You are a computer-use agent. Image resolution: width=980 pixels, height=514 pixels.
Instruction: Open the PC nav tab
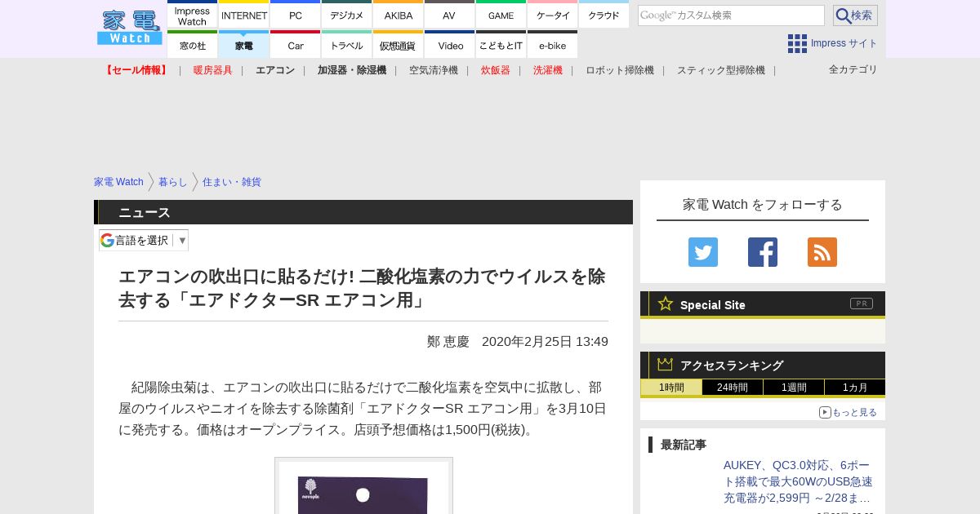point(296,15)
